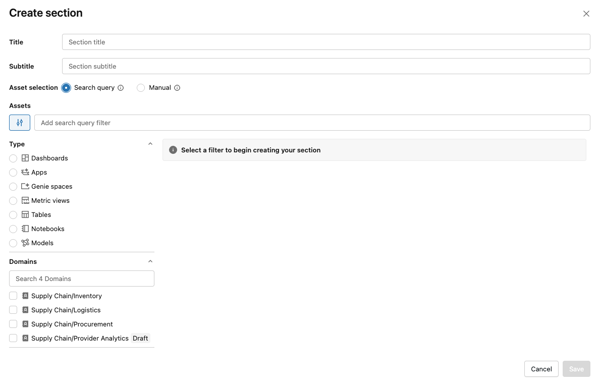Toggle the filter panel icon button
The image size is (600, 388).
(x=20, y=123)
